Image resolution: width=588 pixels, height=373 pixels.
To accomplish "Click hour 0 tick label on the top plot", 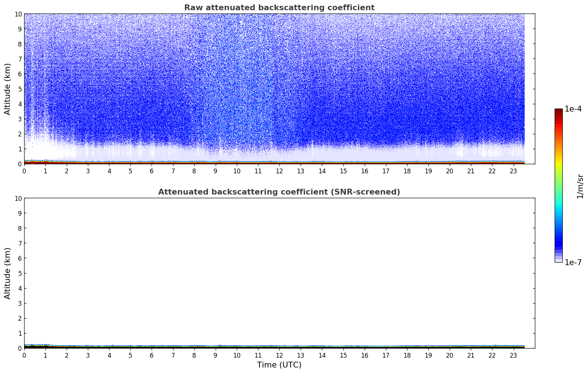I will (x=24, y=171).
